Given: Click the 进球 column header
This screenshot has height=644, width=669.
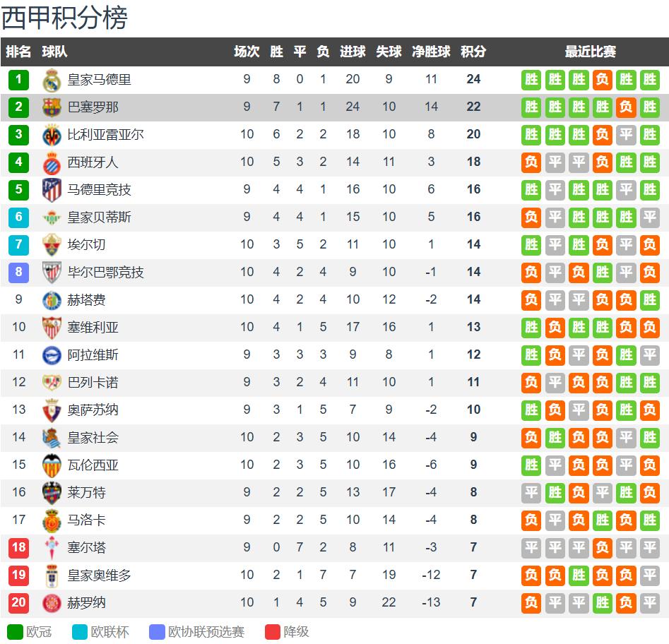Looking at the screenshot, I should [x=353, y=52].
